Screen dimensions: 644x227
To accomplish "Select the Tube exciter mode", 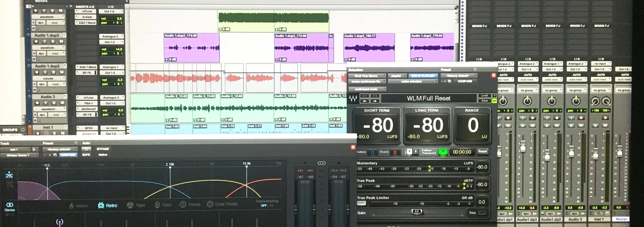I will tap(163, 205).
